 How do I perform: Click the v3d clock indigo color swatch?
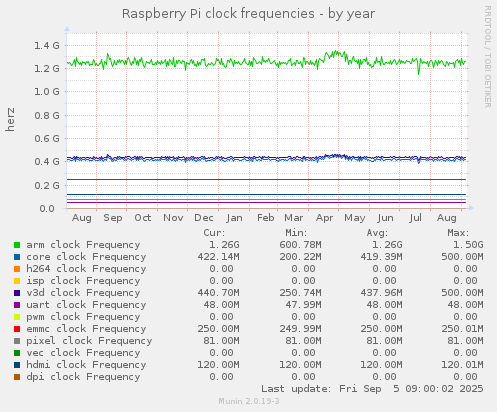(x=17, y=293)
